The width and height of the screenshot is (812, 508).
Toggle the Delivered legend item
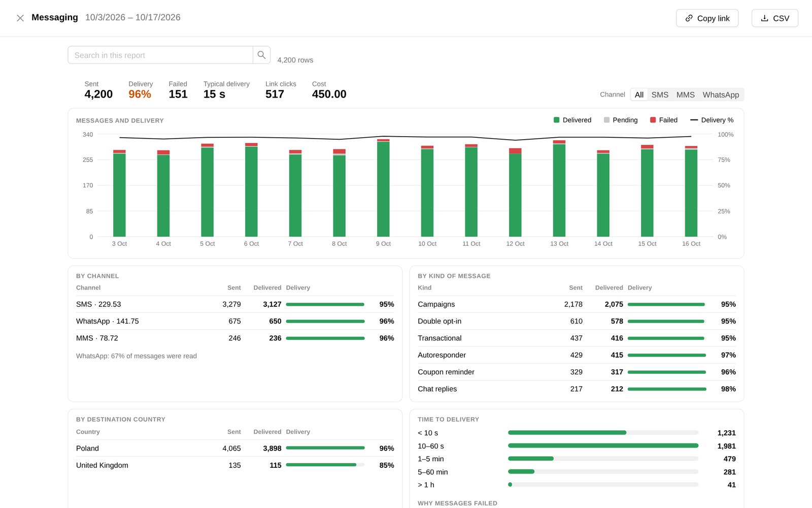[572, 120]
